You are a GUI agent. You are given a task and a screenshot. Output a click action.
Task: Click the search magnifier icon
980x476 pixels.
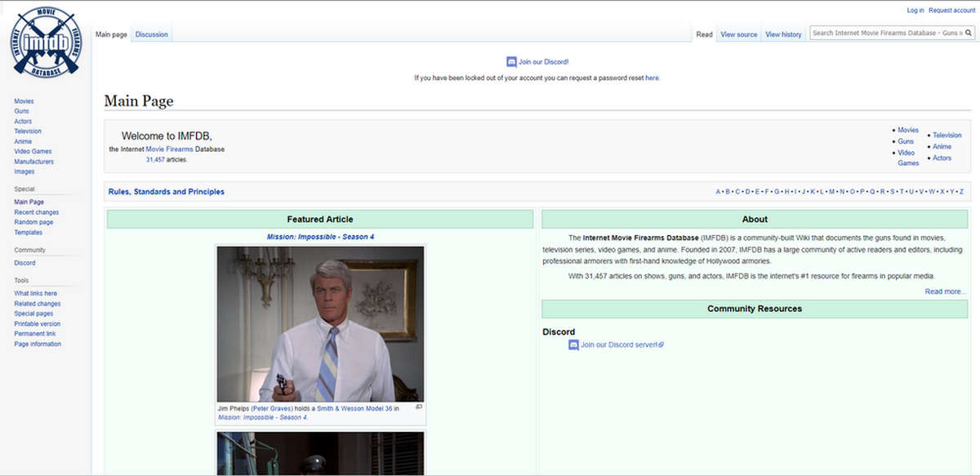(x=969, y=33)
